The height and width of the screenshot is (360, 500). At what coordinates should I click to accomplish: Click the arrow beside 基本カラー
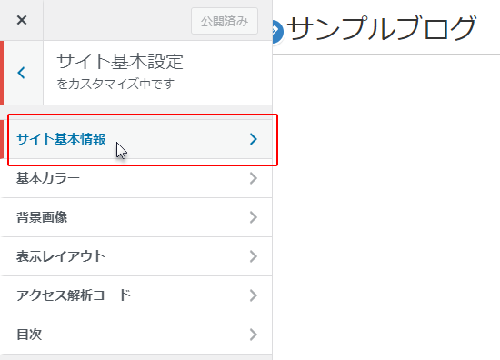point(253,178)
